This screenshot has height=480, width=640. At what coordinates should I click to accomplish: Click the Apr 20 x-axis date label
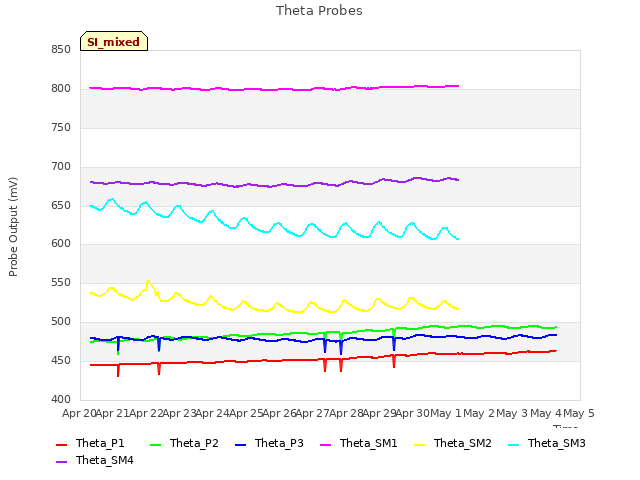pos(79,413)
